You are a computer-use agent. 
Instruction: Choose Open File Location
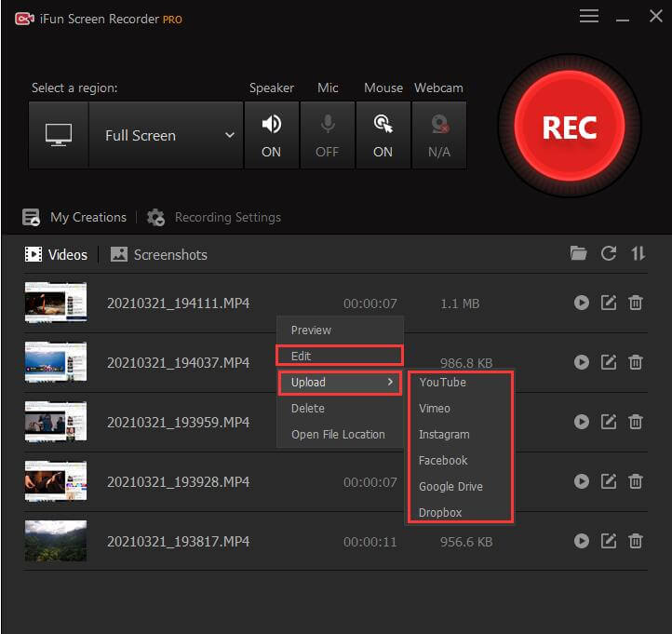click(341, 434)
